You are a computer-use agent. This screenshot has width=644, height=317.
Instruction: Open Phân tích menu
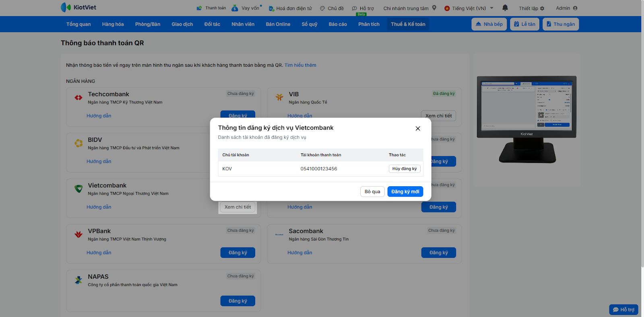pos(369,24)
